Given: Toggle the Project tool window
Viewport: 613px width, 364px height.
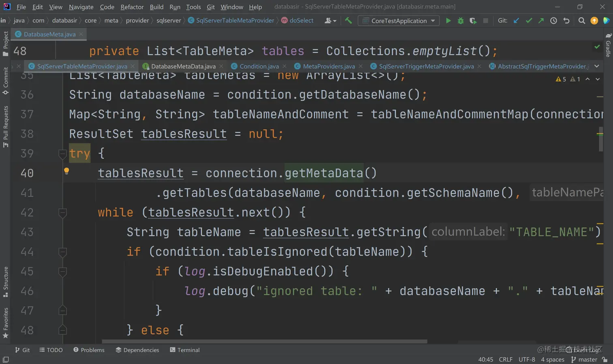Looking at the screenshot, I should pos(5,44).
